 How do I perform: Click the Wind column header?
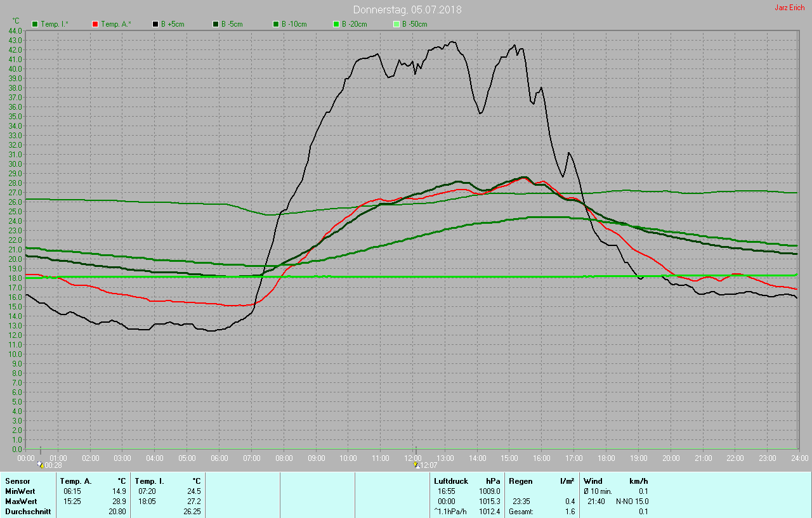click(593, 481)
